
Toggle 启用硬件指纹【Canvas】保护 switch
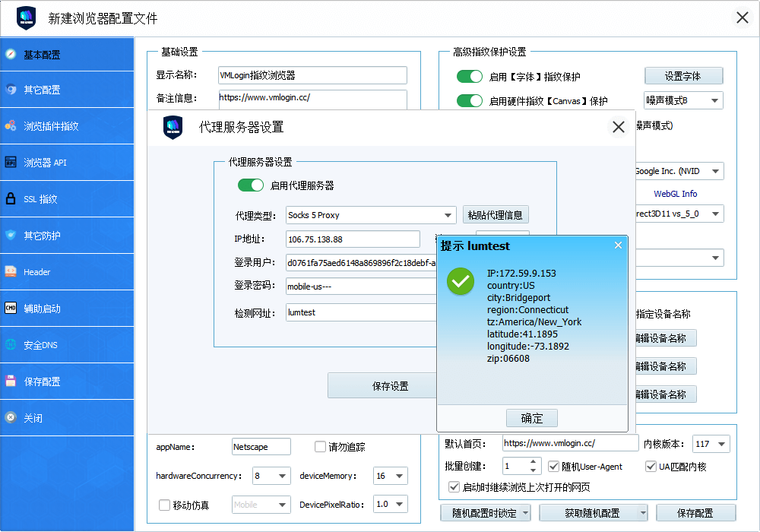[470, 101]
